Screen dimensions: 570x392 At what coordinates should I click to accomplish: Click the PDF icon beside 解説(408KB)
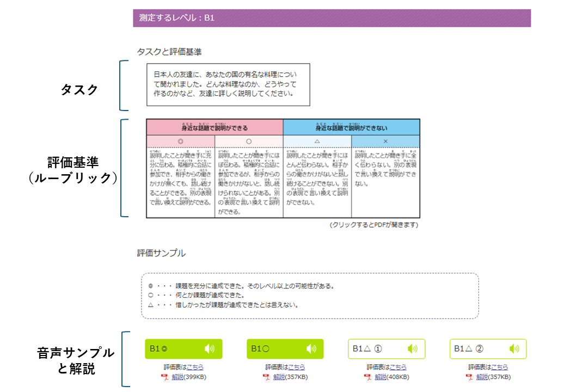tap(367, 377)
